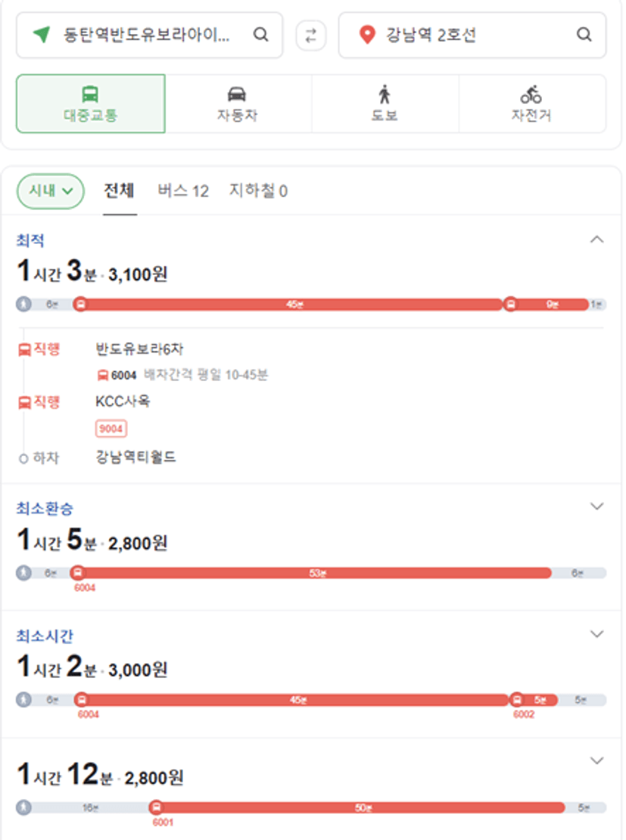Expand the 1시간 12분 route
Viewport: 626px width, 840px height.
click(x=596, y=760)
